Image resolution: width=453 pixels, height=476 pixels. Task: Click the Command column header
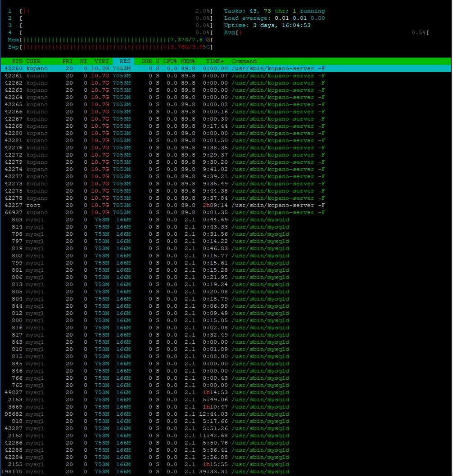(x=244, y=61)
